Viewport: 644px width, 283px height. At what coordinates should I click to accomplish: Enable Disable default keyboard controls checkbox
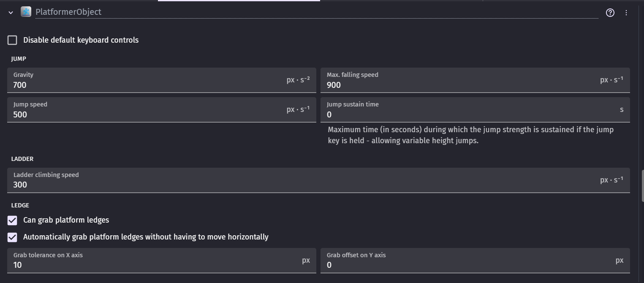[x=12, y=40]
